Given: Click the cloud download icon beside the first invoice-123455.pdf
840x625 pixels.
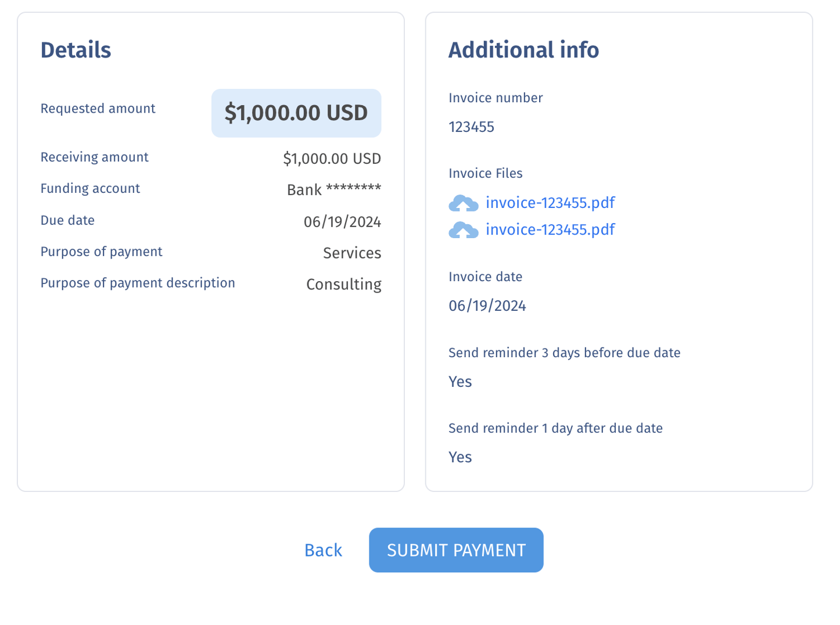Looking at the screenshot, I should click(x=463, y=203).
